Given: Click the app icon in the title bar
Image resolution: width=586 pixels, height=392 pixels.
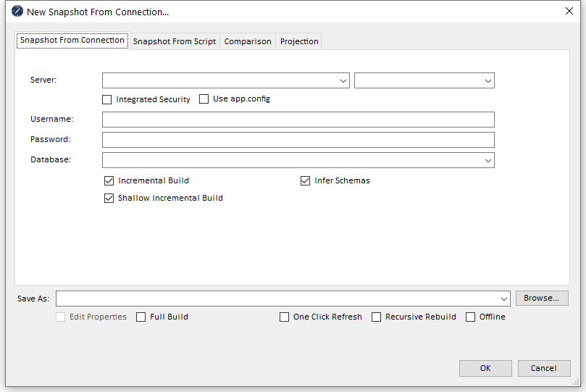Looking at the screenshot, I should pyautogui.click(x=17, y=12).
